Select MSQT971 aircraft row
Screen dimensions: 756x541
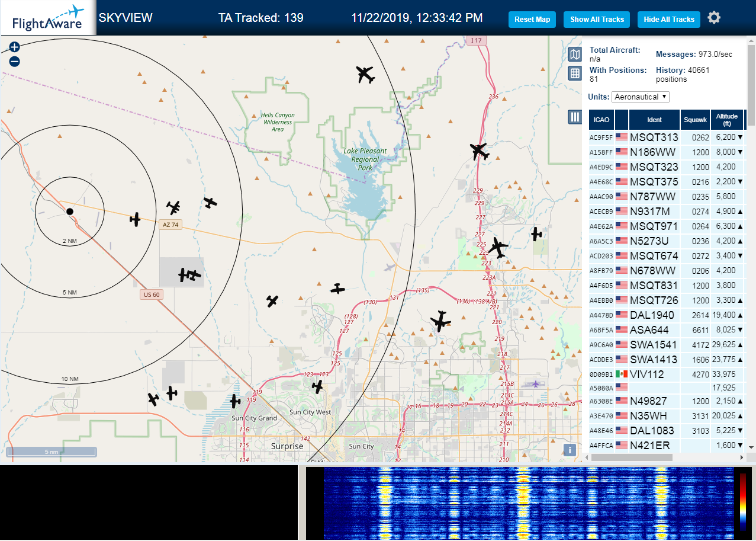pyautogui.click(x=666, y=226)
